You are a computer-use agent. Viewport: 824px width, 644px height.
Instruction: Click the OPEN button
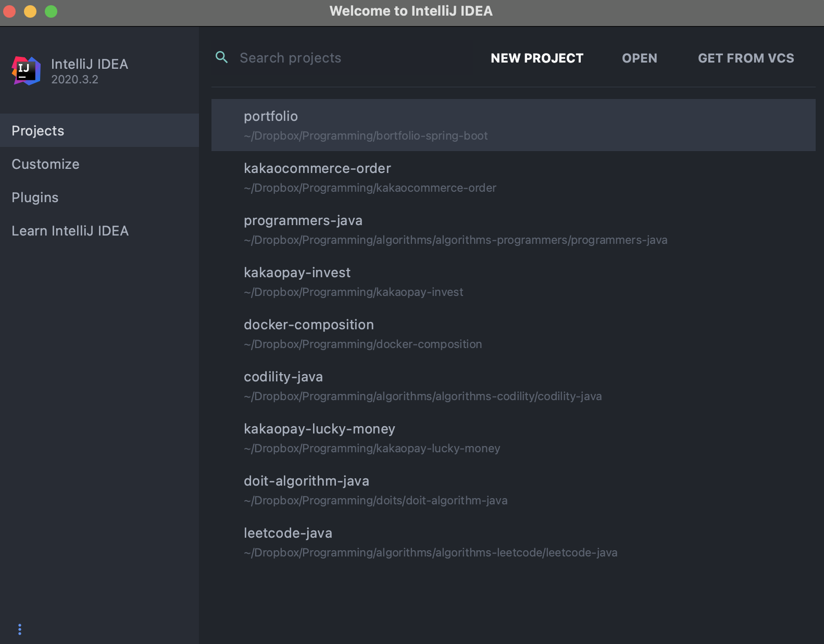[x=640, y=58]
